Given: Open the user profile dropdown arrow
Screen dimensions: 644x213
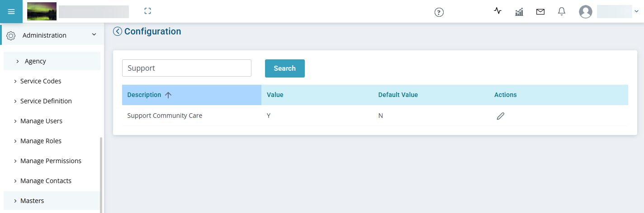Looking at the screenshot, I should pos(637,12).
